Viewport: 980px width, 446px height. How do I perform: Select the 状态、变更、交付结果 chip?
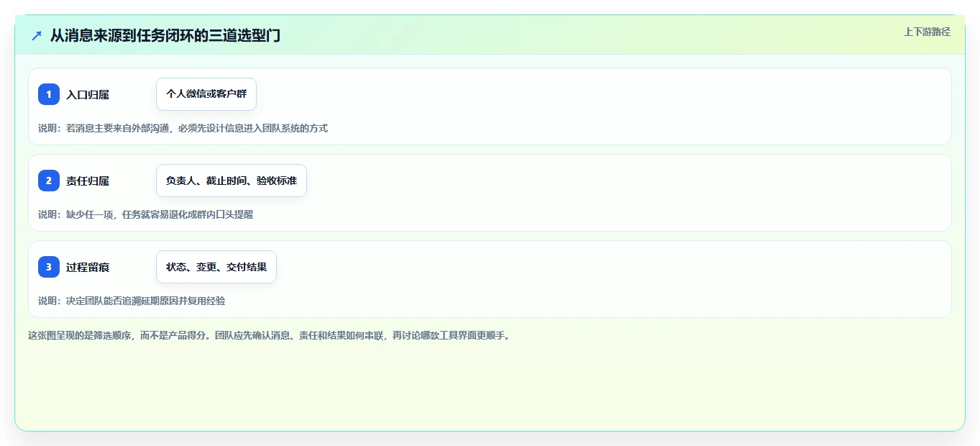pos(216,267)
